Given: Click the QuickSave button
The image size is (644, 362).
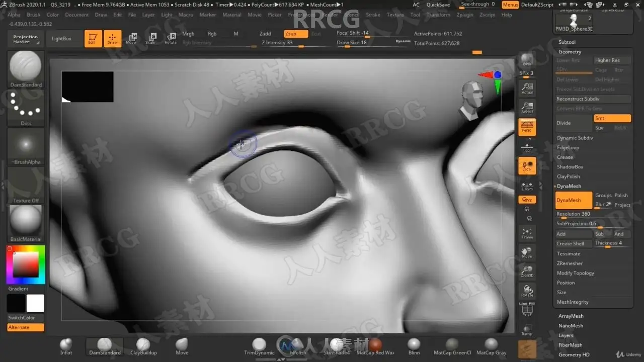Looking at the screenshot, I should click(x=438, y=5).
